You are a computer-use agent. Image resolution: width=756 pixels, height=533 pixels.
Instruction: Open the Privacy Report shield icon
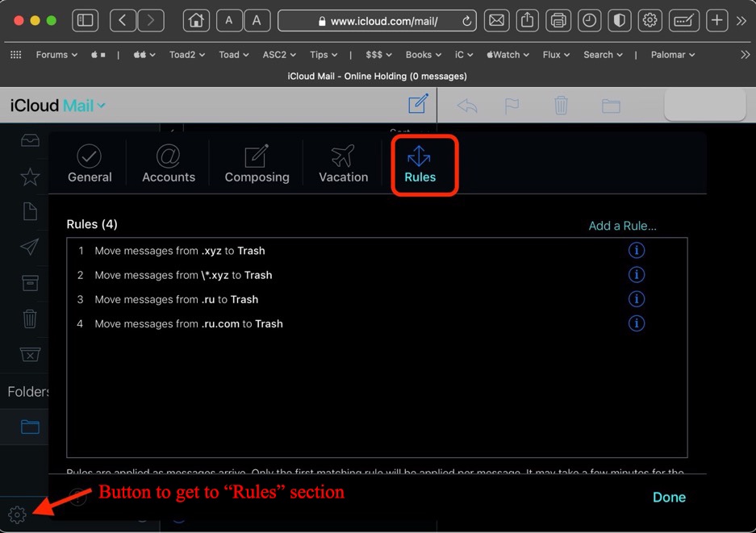tap(619, 20)
